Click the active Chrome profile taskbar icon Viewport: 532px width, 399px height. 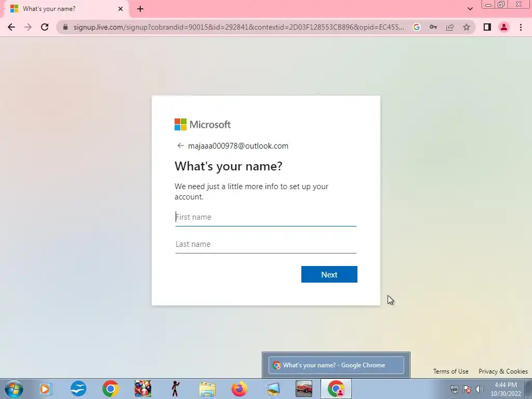336,389
